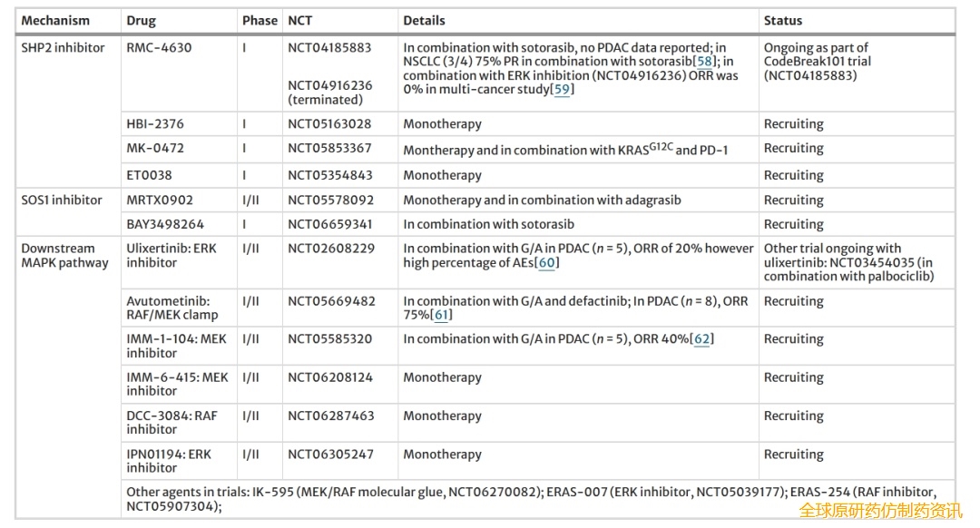Follow reference 61 in the avutometinib details
The height and width of the screenshot is (528, 980).
443,315
